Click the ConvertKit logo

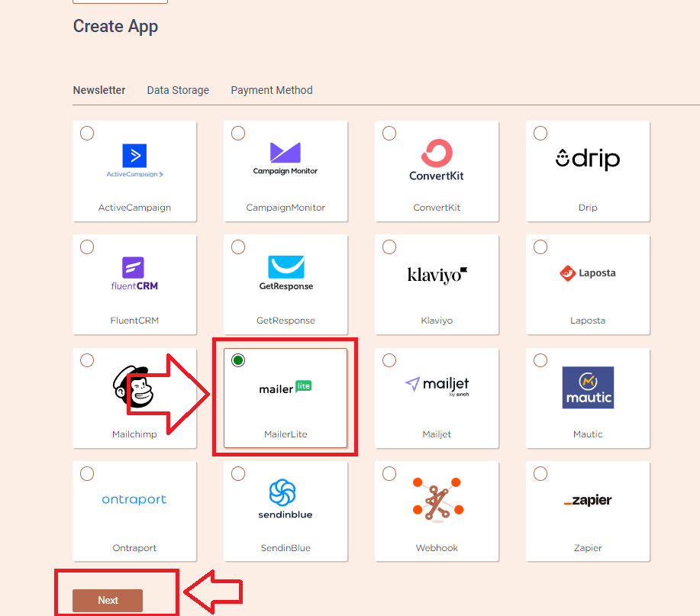pos(437,160)
